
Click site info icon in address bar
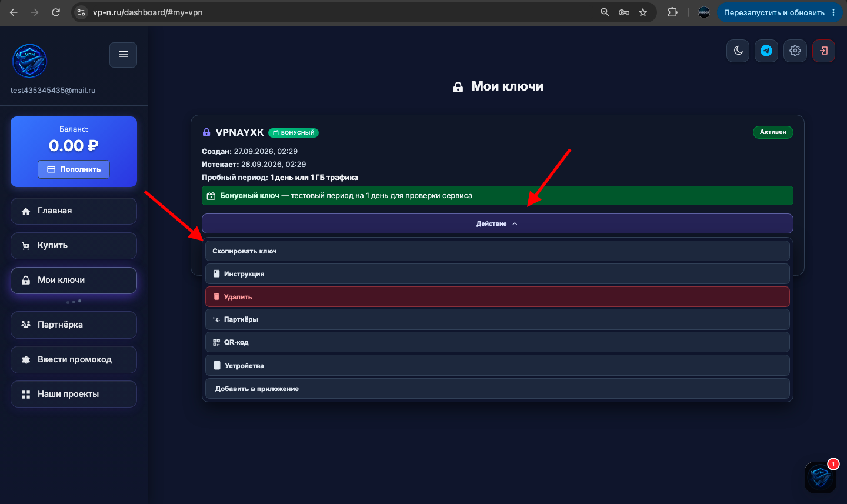81,12
